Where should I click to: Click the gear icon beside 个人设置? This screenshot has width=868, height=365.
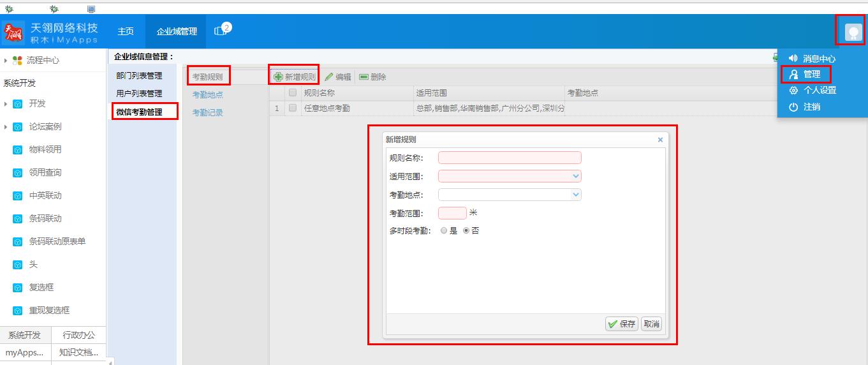point(793,90)
